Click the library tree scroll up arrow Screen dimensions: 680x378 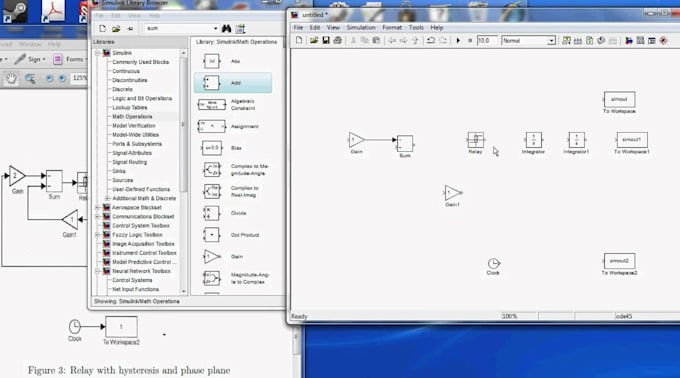tap(183, 52)
